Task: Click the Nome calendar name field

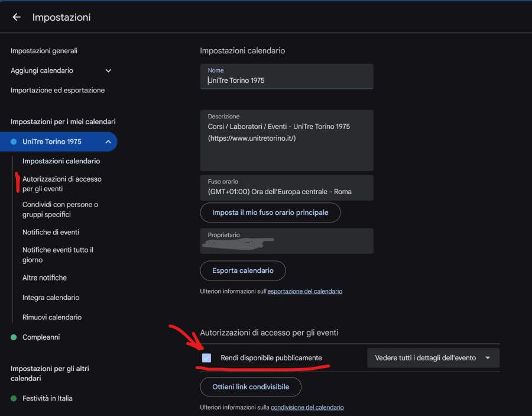Action: (x=287, y=80)
